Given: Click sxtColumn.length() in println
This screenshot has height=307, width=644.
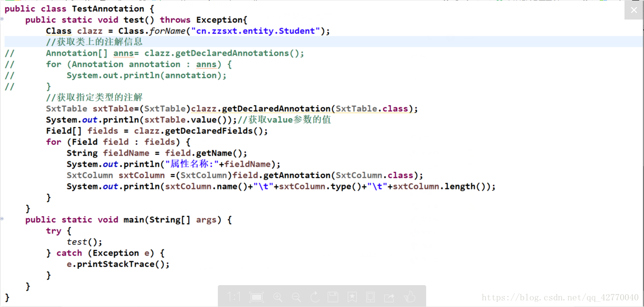Looking at the screenshot, I should pos(439,187).
